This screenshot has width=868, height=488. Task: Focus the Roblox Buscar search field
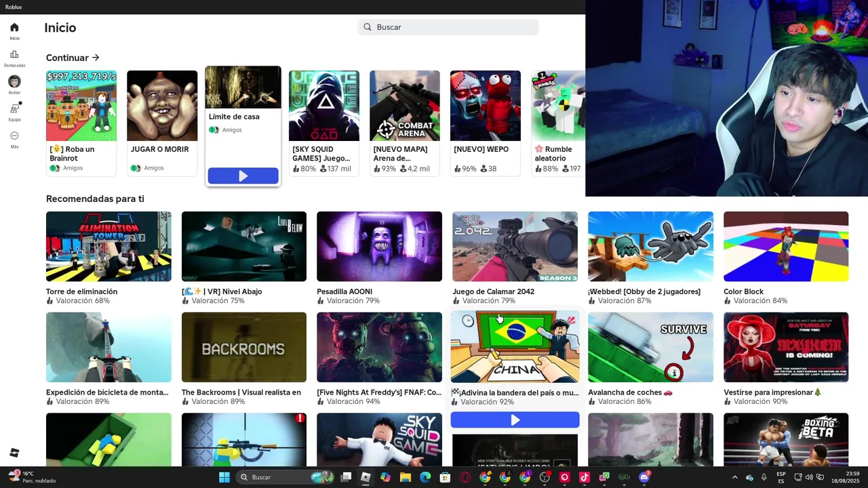click(448, 27)
